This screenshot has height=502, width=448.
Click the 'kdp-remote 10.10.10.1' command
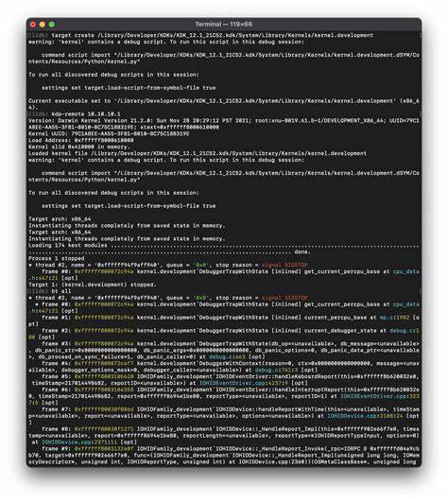pos(75,114)
